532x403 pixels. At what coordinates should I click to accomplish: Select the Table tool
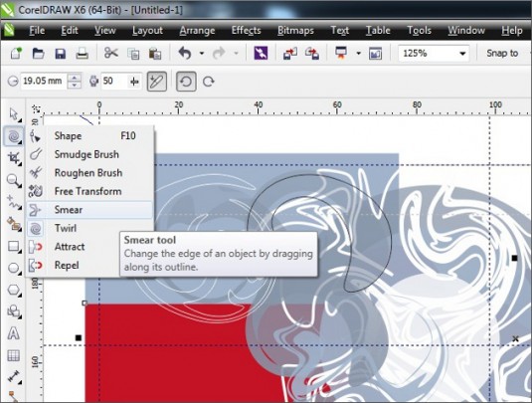(x=14, y=355)
